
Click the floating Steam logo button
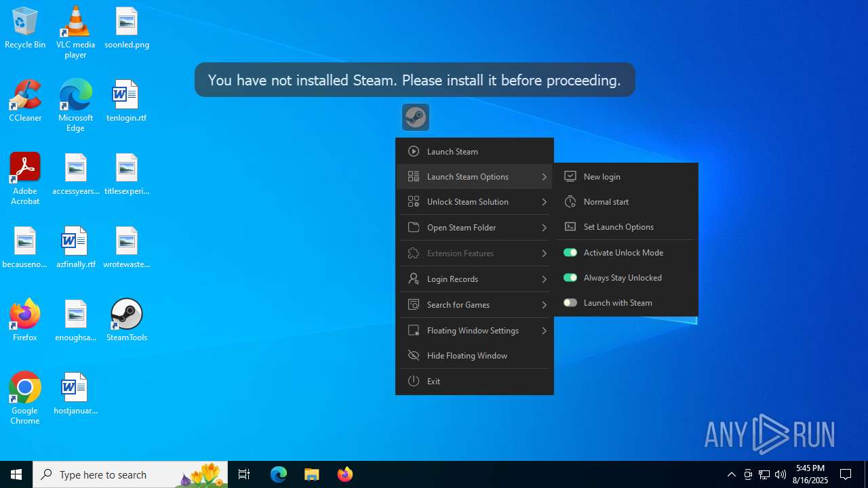(415, 117)
